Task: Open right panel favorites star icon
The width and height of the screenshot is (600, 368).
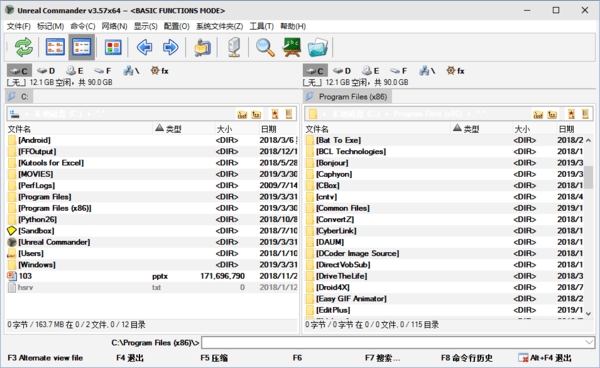Action: click(x=571, y=114)
